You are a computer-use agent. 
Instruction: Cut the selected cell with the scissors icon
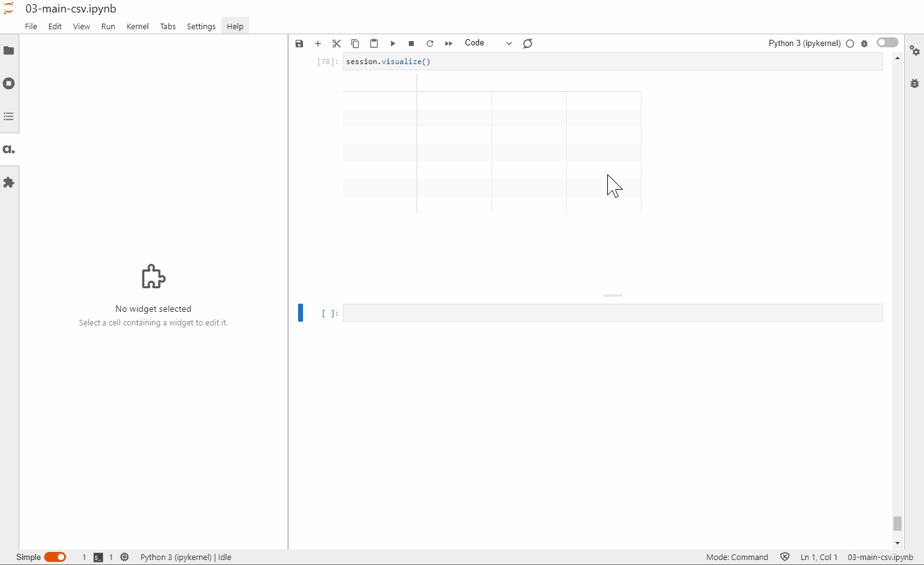[x=337, y=44]
